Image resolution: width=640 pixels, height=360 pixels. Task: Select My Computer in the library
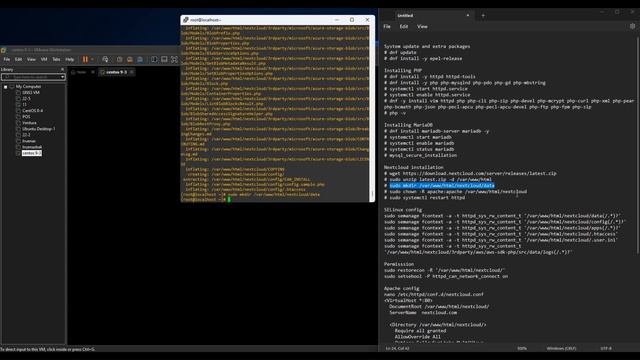click(28, 87)
